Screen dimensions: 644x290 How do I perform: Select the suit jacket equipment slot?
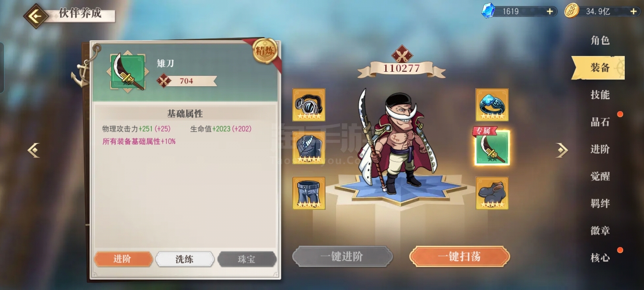[309, 147]
